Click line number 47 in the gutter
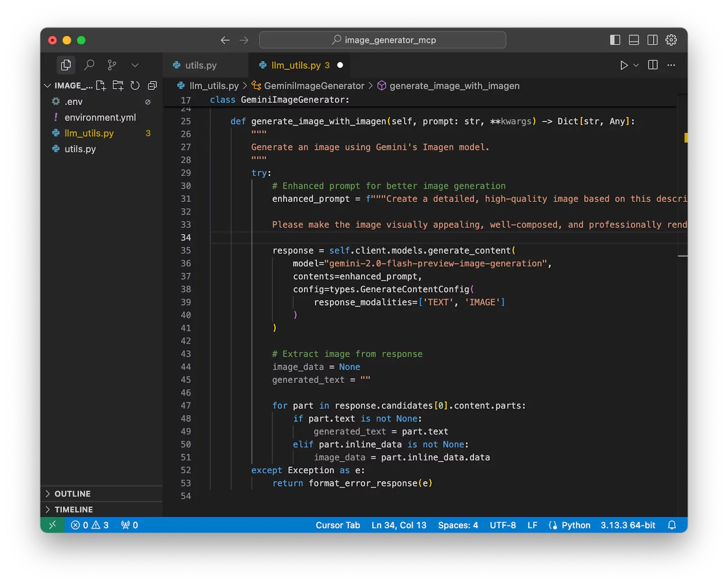The image size is (728, 586). tap(186, 406)
